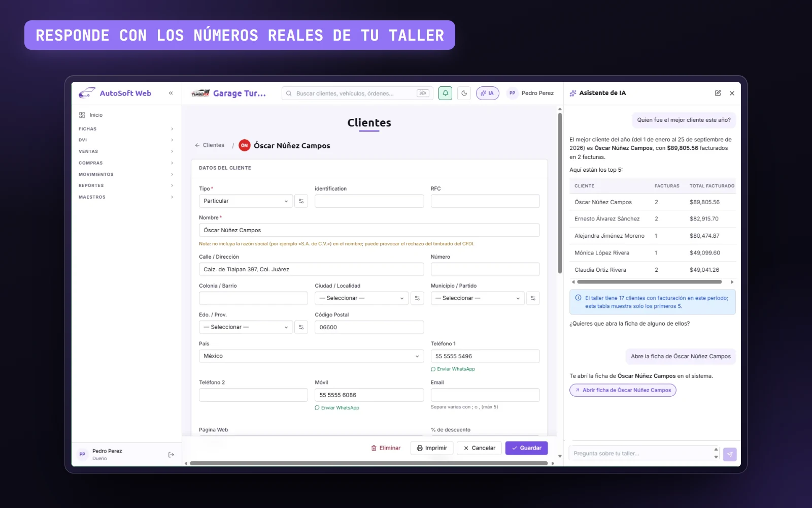Click the search bar for clientes, vehículos
This screenshot has height=508, width=812.
pyautogui.click(x=357, y=93)
